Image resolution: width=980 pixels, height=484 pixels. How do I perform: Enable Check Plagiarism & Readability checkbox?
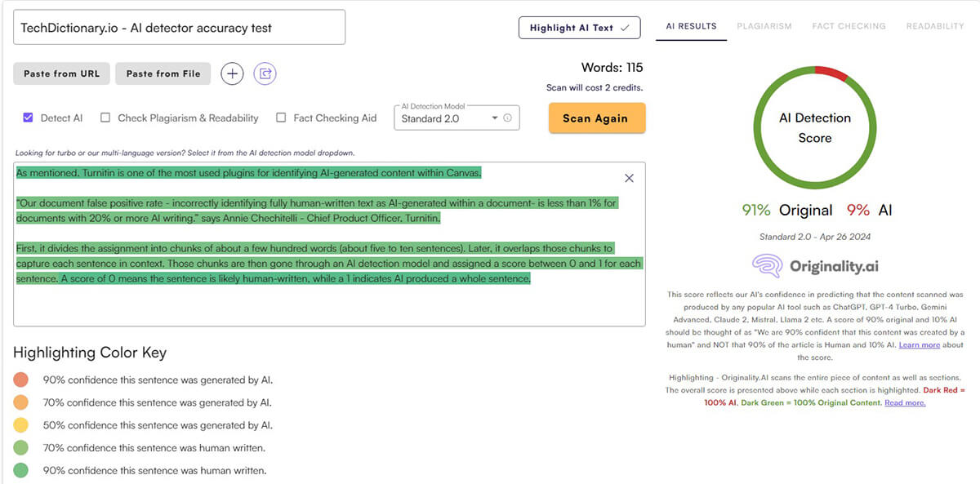click(x=105, y=118)
